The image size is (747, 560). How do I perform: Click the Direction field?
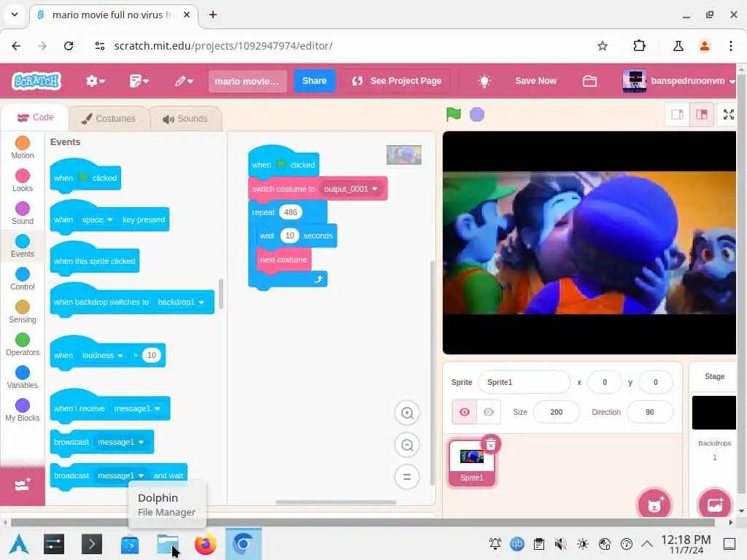(x=650, y=412)
